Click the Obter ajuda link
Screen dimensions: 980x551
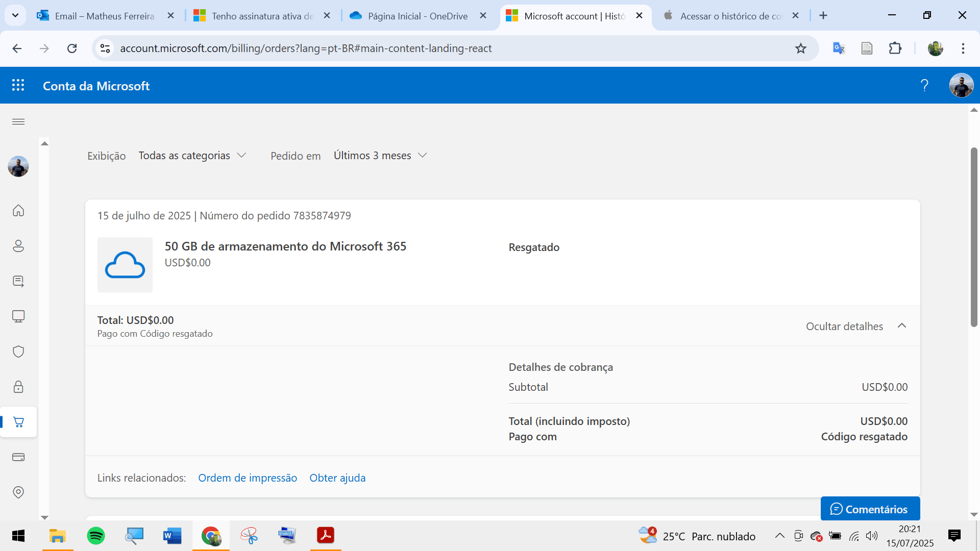point(337,478)
